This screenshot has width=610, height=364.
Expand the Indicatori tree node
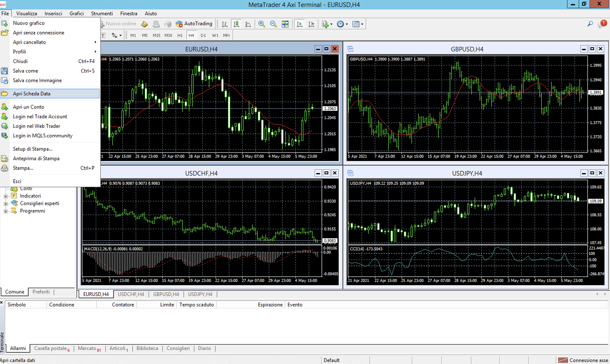pos(5,196)
